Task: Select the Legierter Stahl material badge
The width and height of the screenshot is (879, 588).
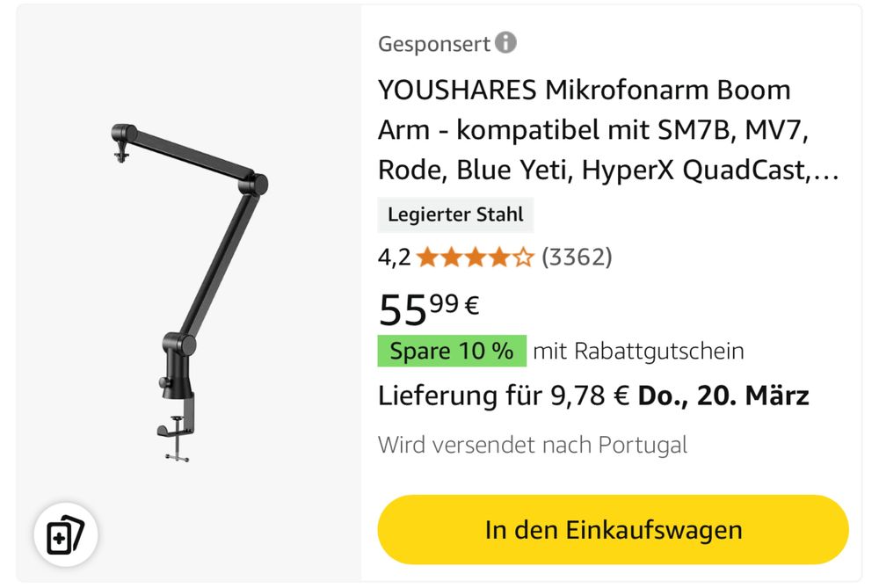Action: tap(455, 214)
